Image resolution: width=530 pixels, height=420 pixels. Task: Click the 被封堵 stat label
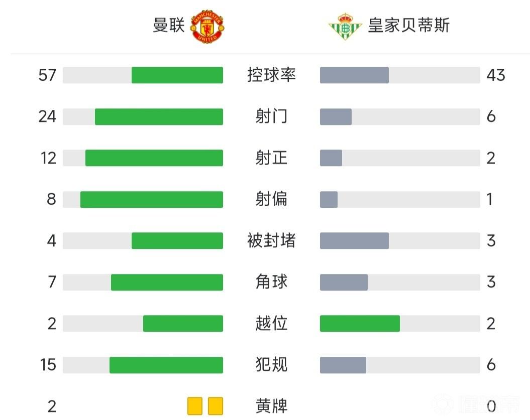pos(271,241)
